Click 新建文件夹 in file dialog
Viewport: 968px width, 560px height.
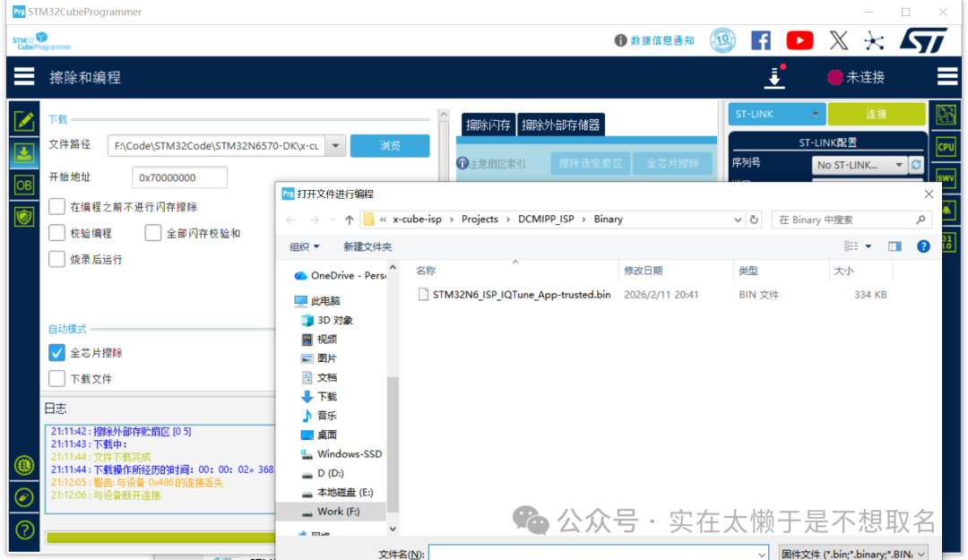point(367,246)
